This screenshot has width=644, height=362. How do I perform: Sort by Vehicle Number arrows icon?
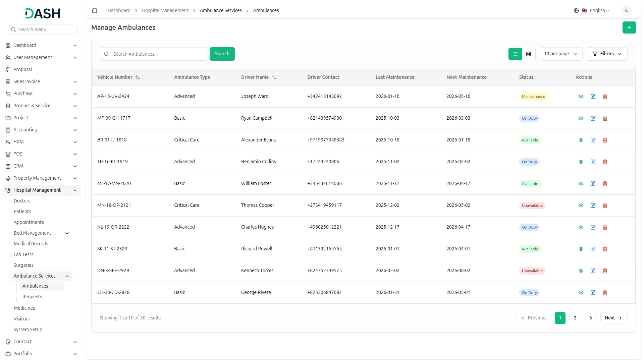pyautogui.click(x=138, y=77)
